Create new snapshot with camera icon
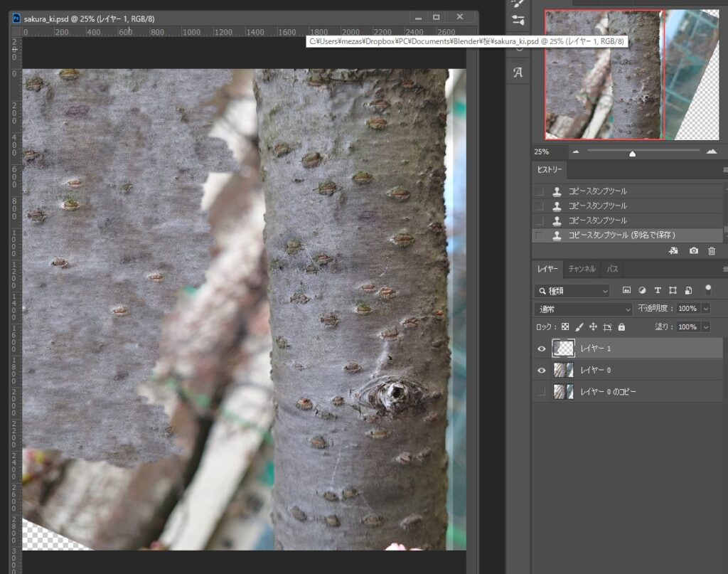Screen dimensions: 728x574 (693, 251)
